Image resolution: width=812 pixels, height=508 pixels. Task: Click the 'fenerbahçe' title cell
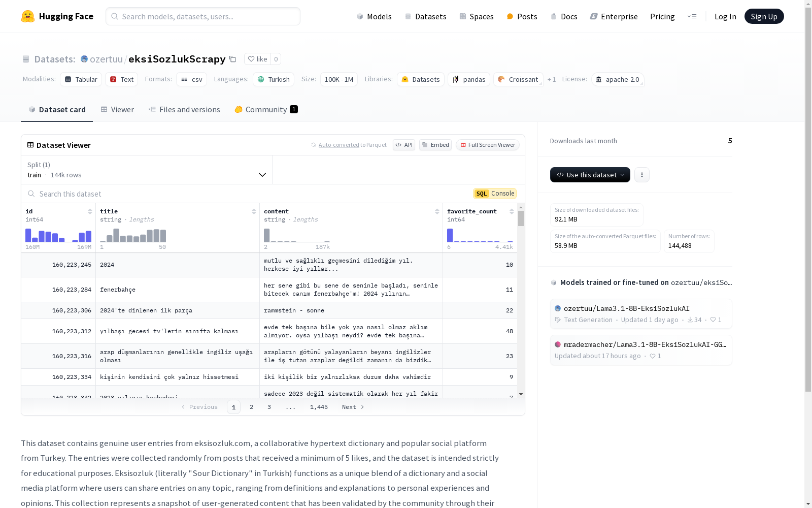click(178, 290)
